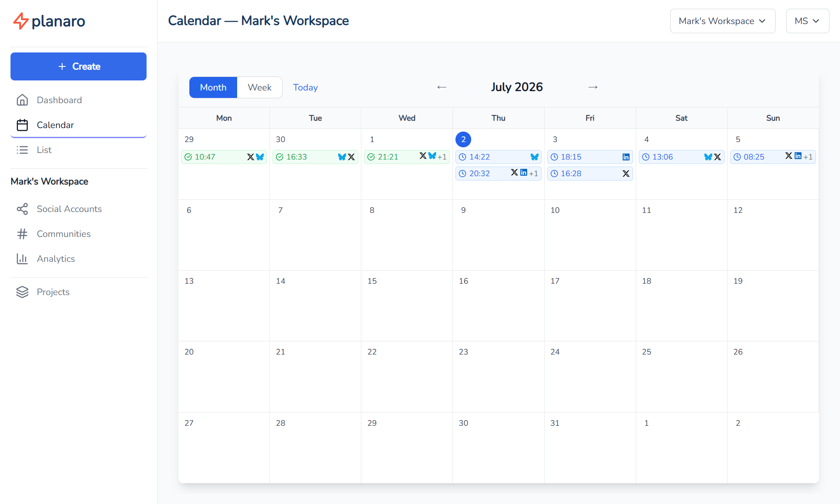
Task: Go to next month arrow
Action: (593, 87)
